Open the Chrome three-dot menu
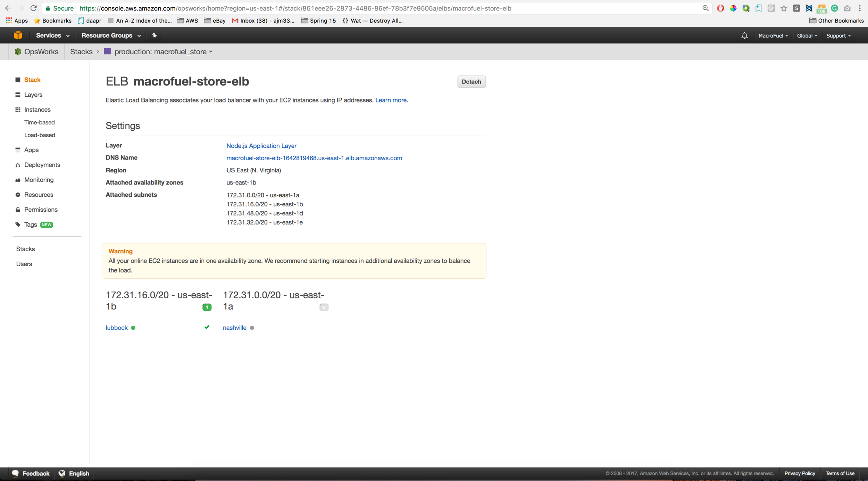Image resolution: width=868 pixels, height=481 pixels. click(x=860, y=8)
